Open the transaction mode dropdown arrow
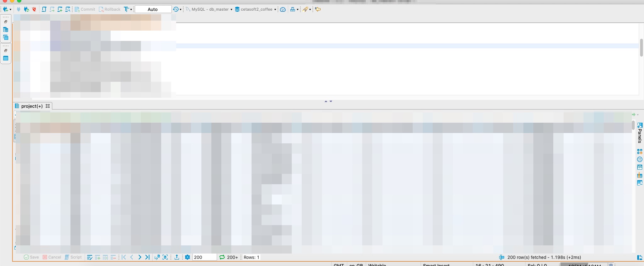The height and width of the screenshot is (266, 644). point(131,10)
